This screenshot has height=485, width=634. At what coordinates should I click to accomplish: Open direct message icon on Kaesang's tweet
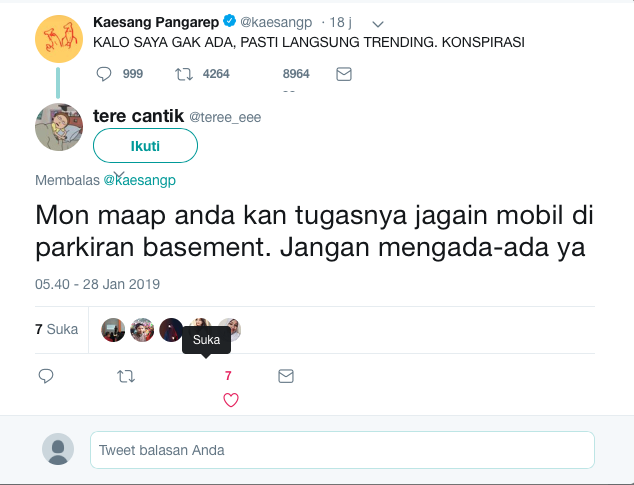point(344,74)
